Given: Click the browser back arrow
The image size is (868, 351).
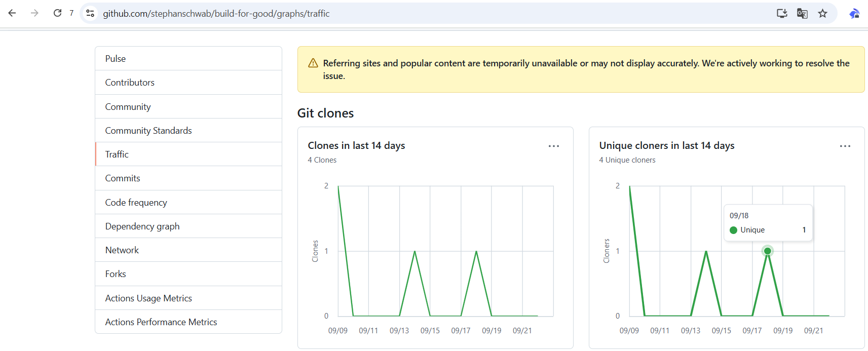Looking at the screenshot, I should 12,13.
